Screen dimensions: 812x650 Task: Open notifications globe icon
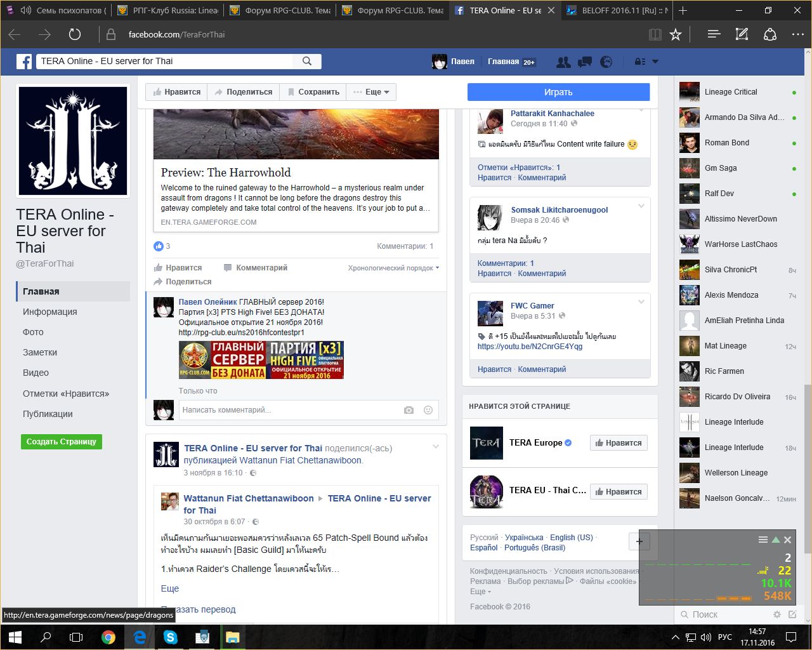click(x=606, y=62)
